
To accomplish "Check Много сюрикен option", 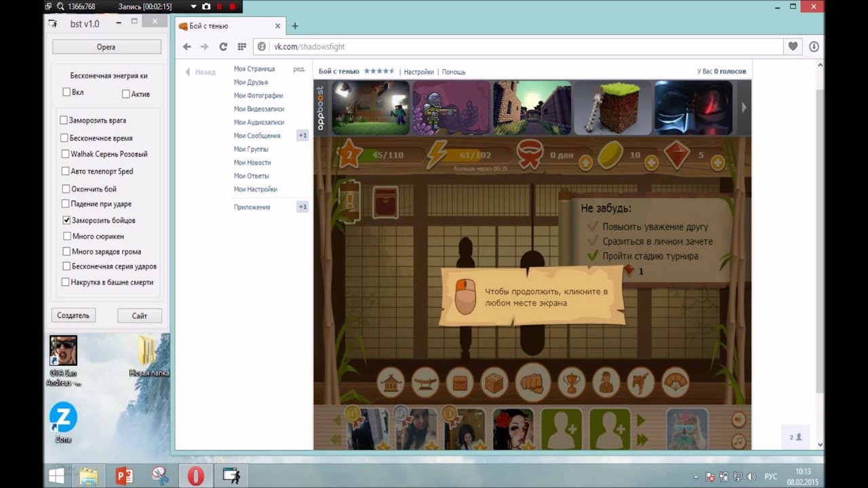I will (66, 236).
